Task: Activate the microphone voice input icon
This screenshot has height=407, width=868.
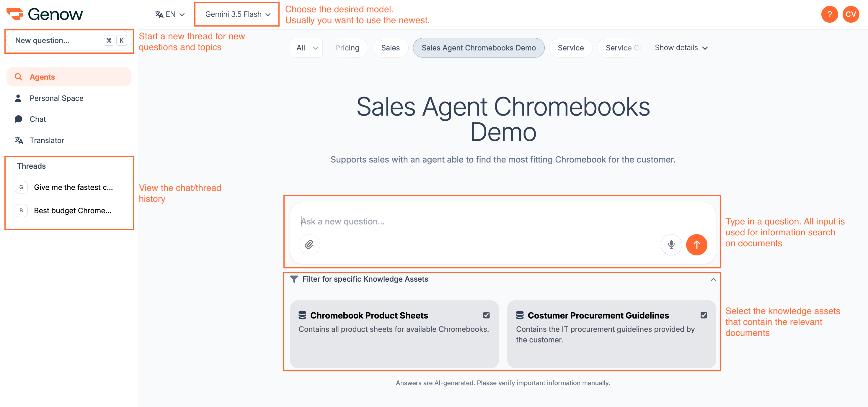Action: point(671,244)
